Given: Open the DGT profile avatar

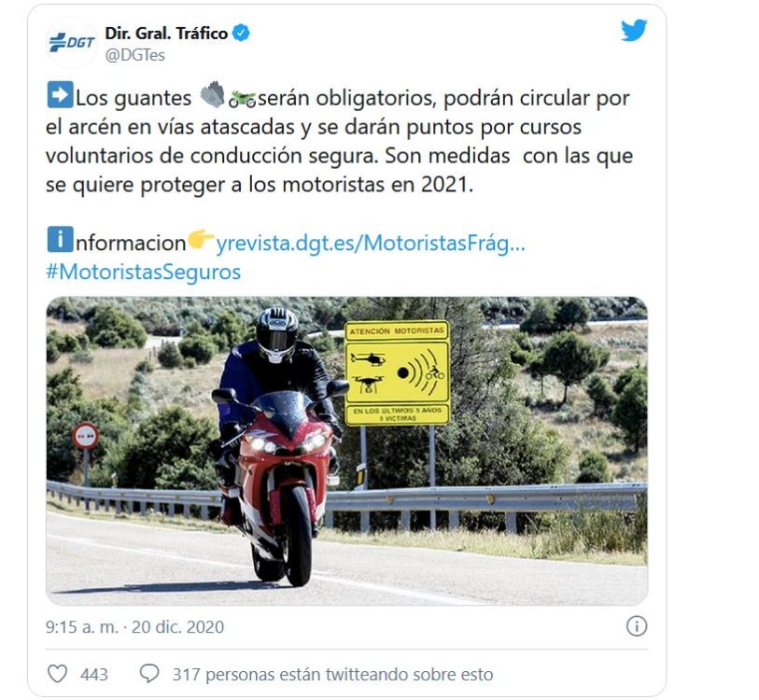Looking at the screenshot, I should click(71, 43).
